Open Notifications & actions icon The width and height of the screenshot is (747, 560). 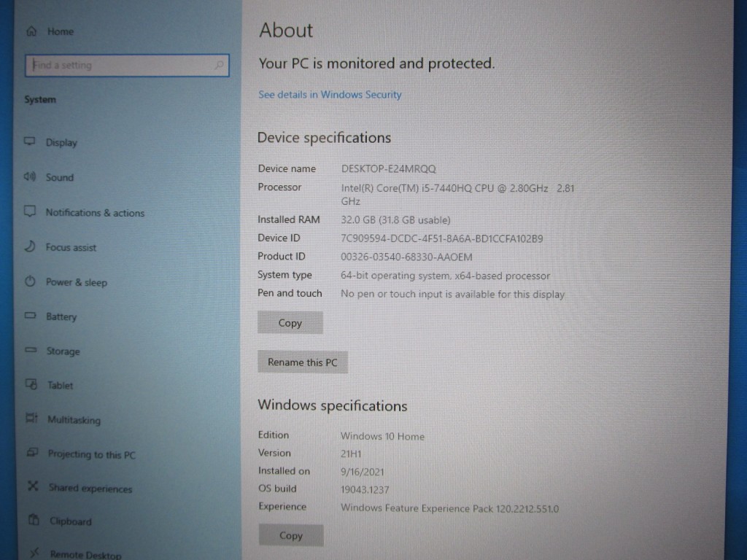30,211
